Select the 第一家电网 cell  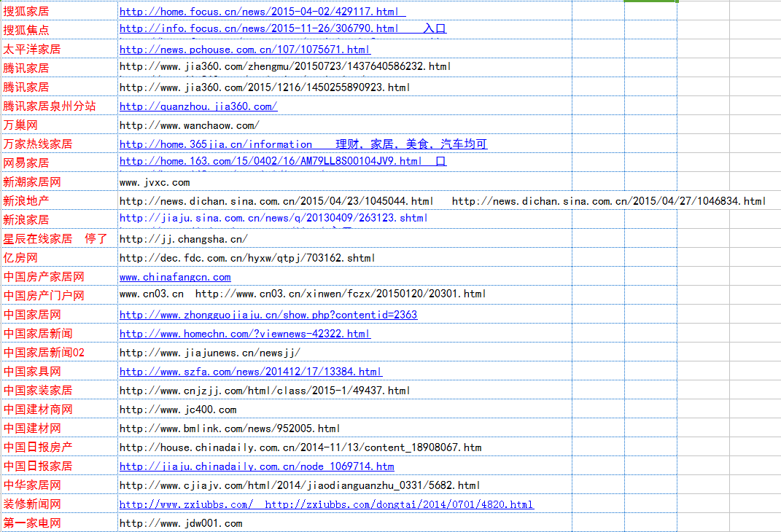(x=60, y=522)
